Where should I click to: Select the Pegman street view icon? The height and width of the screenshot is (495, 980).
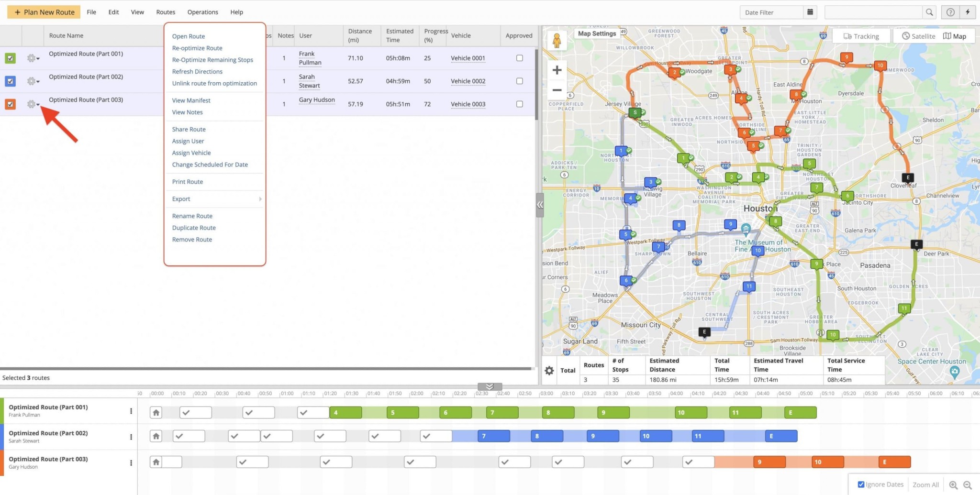pyautogui.click(x=557, y=40)
